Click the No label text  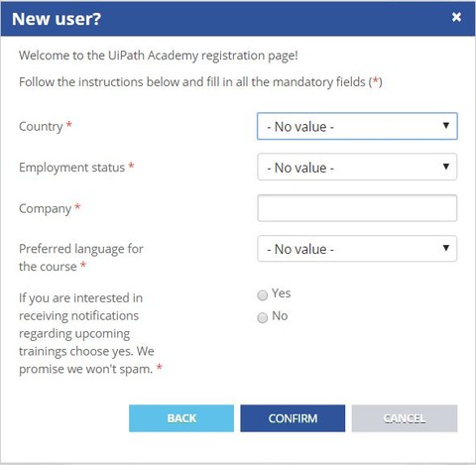pyautogui.click(x=280, y=316)
